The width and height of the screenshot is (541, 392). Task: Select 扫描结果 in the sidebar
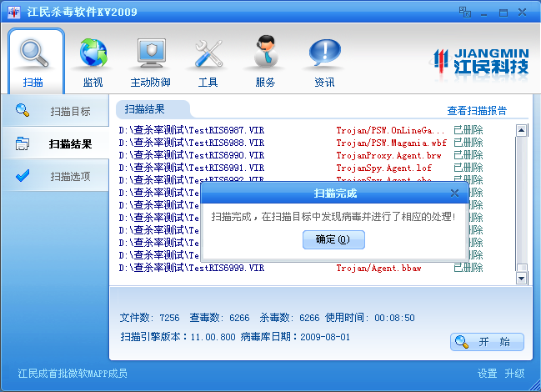[55, 143]
